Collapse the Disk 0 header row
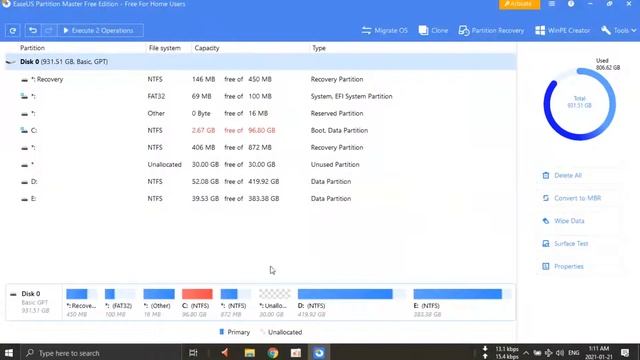 pyautogui.click(x=260, y=62)
